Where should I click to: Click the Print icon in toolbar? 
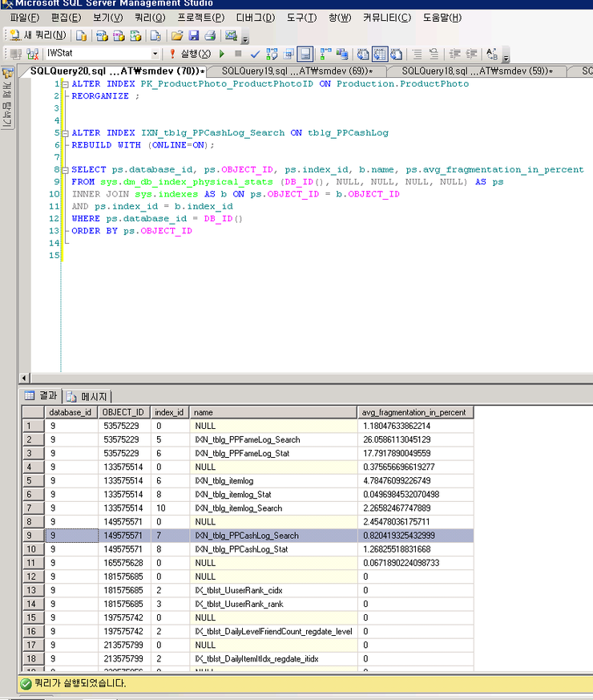pyautogui.click(x=210, y=35)
